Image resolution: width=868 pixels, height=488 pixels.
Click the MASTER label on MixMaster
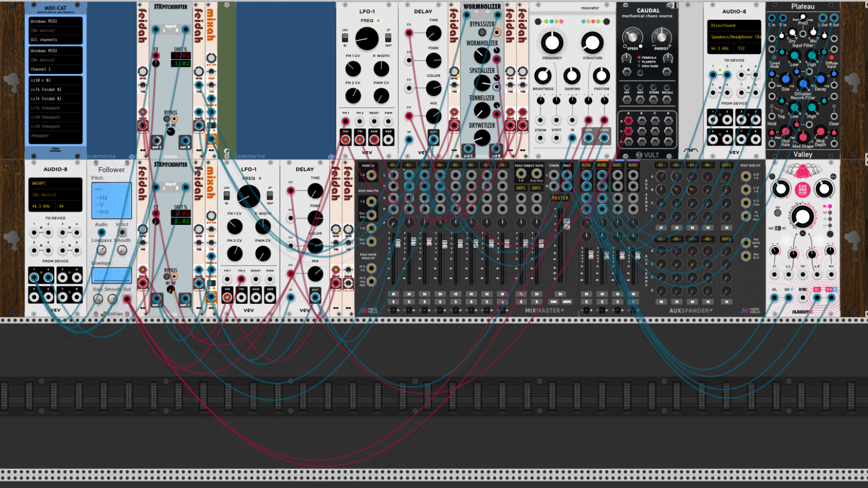tap(560, 198)
